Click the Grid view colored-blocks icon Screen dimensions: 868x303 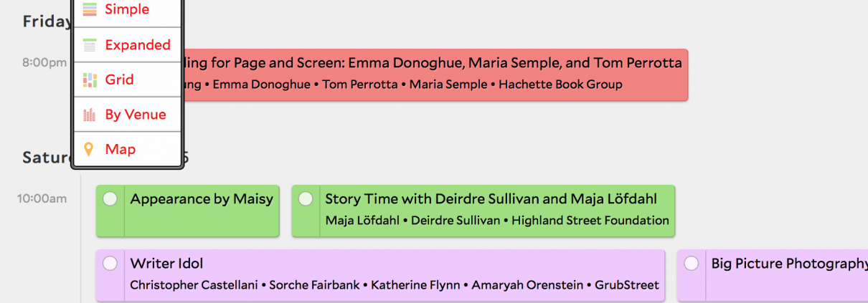point(89,80)
